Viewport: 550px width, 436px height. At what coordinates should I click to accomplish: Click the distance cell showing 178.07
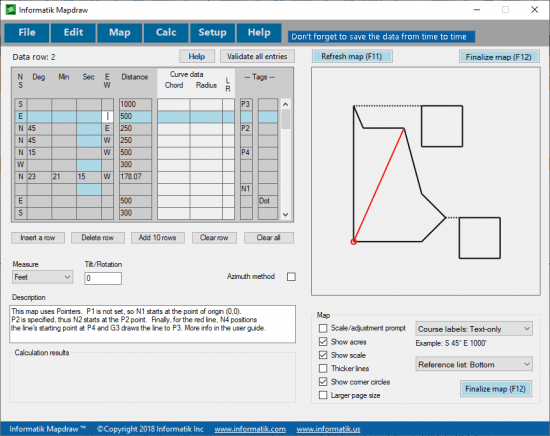point(135,176)
